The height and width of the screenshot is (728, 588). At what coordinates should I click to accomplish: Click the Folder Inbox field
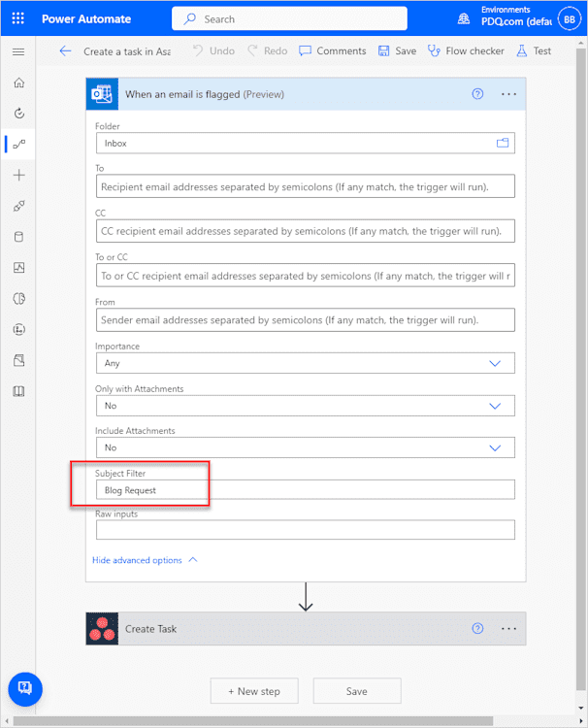(306, 143)
